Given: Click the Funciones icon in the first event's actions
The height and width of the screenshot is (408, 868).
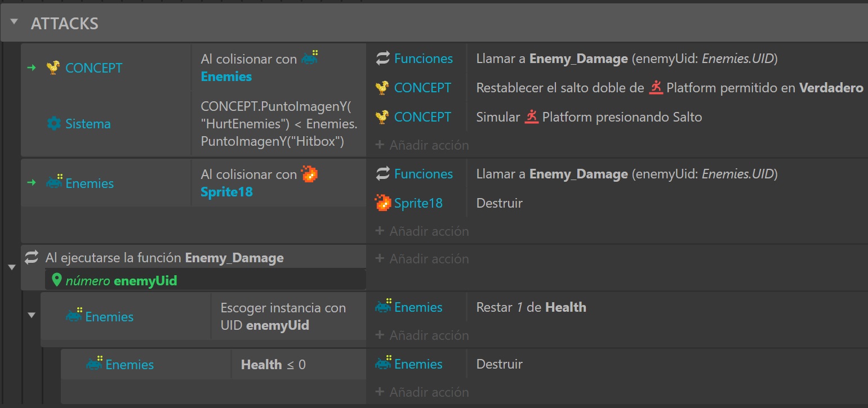Looking at the screenshot, I should (x=383, y=59).
